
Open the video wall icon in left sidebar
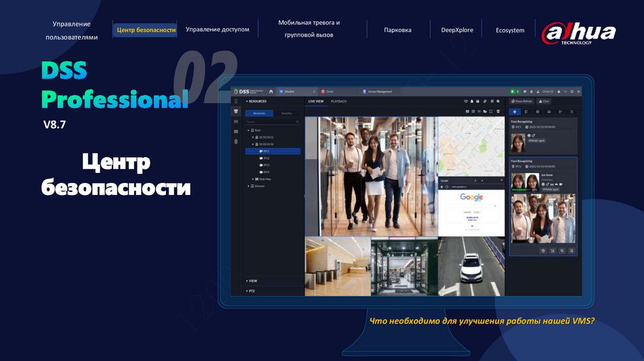point(236,121)
